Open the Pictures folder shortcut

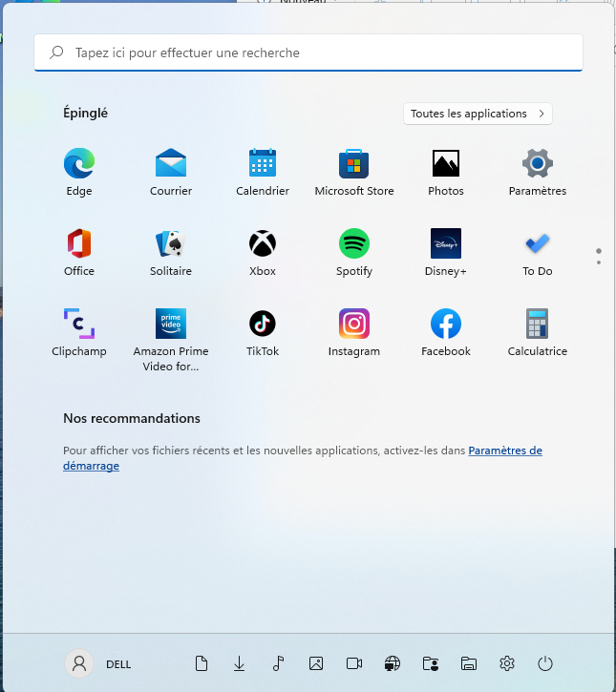[x=316, y=663]
